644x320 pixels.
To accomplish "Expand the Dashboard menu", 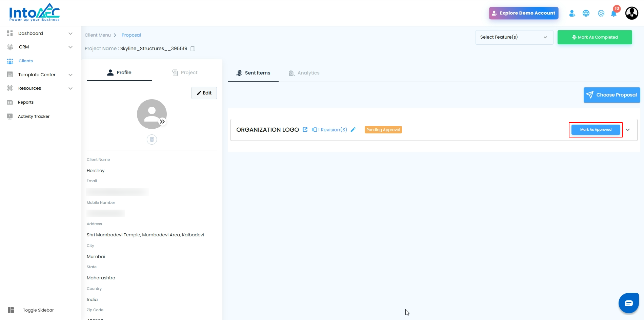I will point(71,34).
